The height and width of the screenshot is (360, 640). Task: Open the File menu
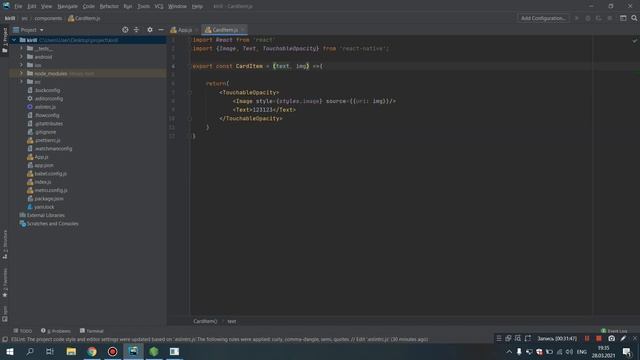click(18, 6)
